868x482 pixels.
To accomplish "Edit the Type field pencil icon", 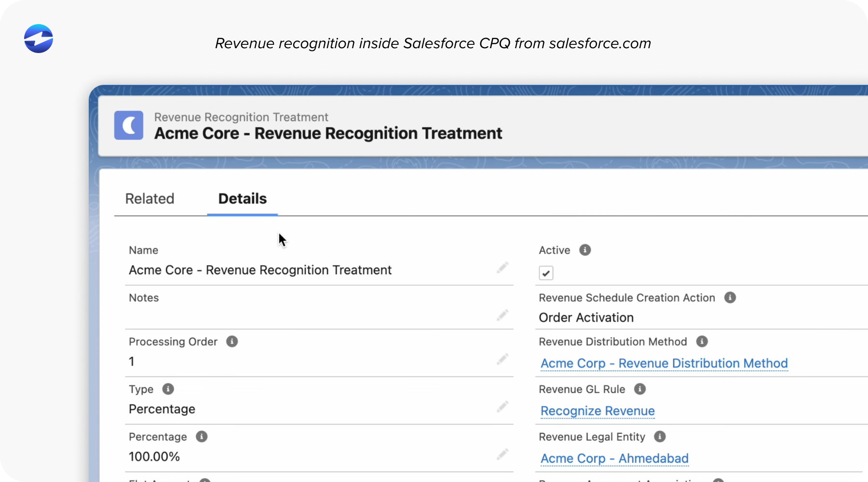I will tap(502, 407).
